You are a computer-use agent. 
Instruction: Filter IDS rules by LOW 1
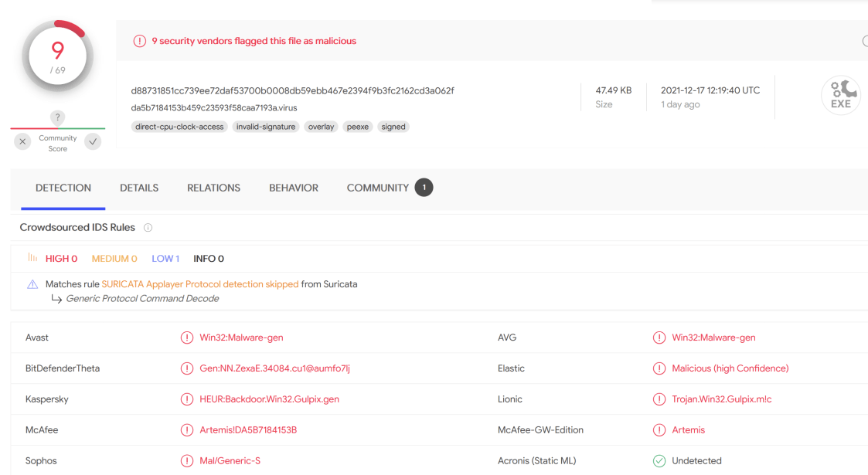[x=165, y=259]
